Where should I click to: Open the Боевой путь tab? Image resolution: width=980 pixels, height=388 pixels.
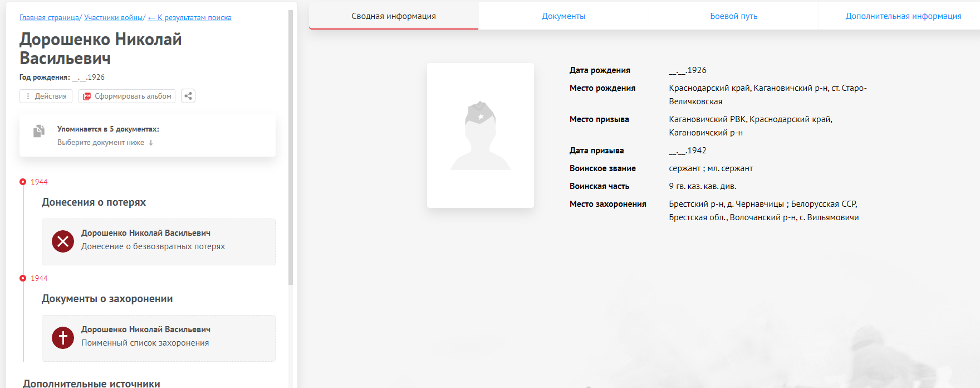(733, 16)
